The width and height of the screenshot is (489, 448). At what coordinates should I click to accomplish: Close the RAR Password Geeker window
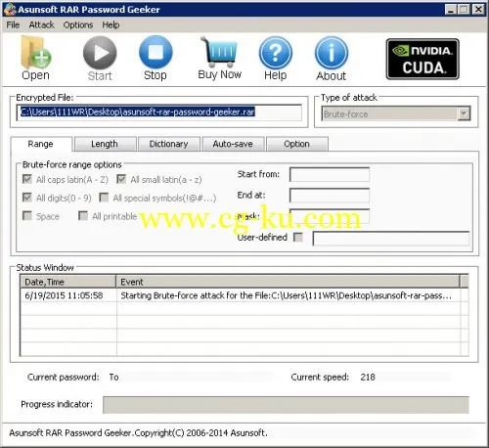click(478, 9)
